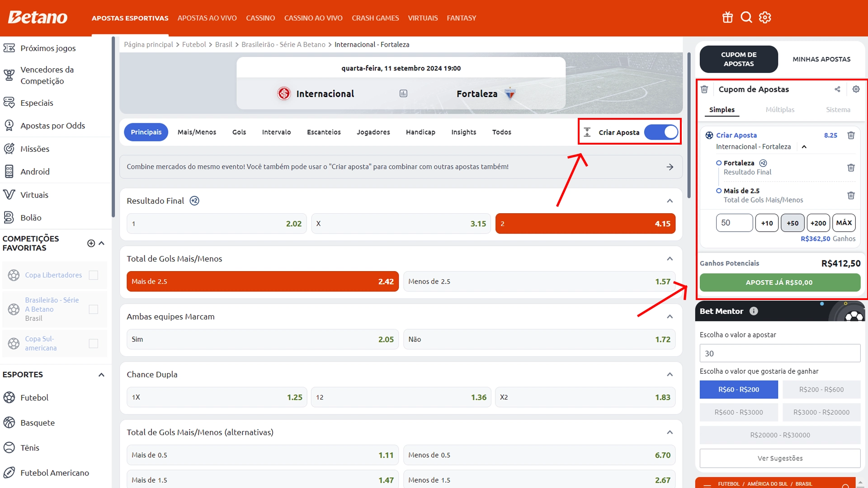Place the bet with Aposte Já R$50,00
This screenshot has height=488, width=868.
780,282
